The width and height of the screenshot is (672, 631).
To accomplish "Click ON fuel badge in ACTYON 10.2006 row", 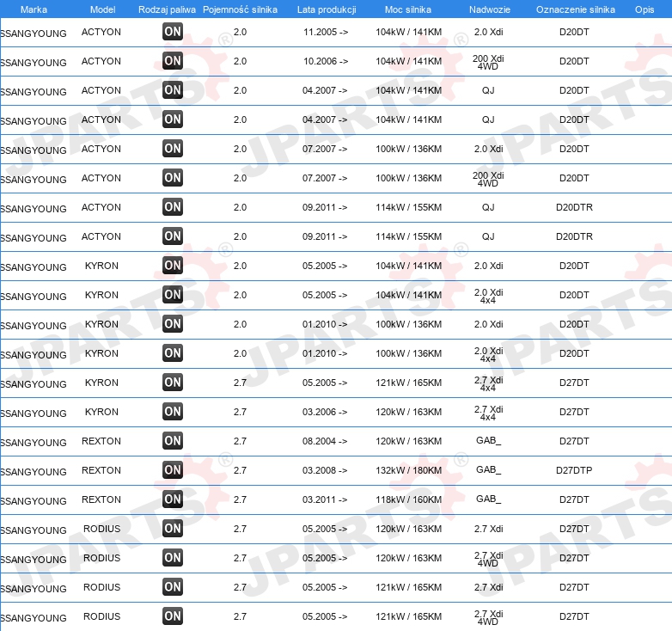I will tap(173, 61).
